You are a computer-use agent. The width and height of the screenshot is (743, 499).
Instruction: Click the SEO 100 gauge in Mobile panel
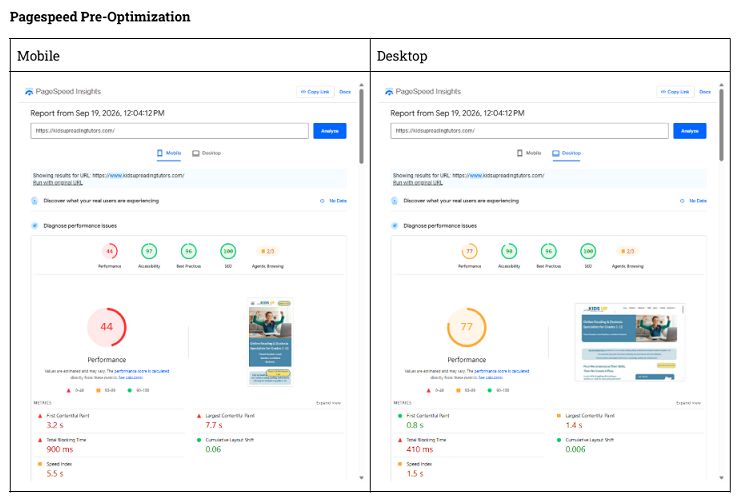pos(228,251)
